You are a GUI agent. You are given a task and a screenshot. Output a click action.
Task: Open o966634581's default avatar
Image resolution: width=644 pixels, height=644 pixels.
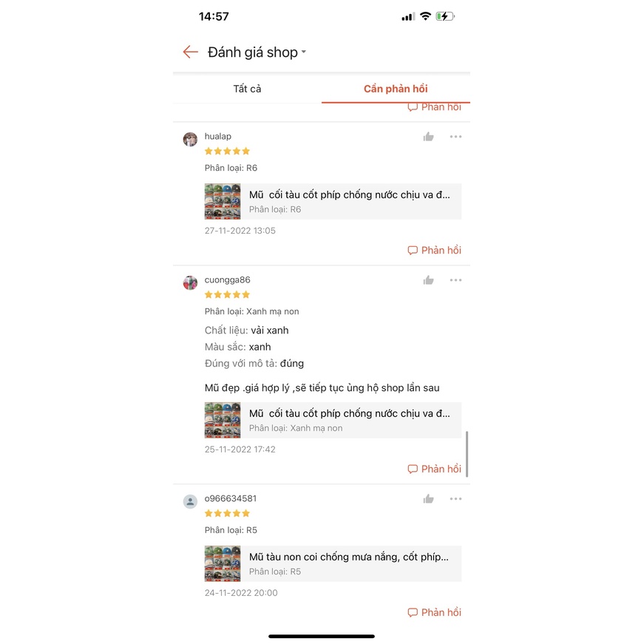[190, 501]
